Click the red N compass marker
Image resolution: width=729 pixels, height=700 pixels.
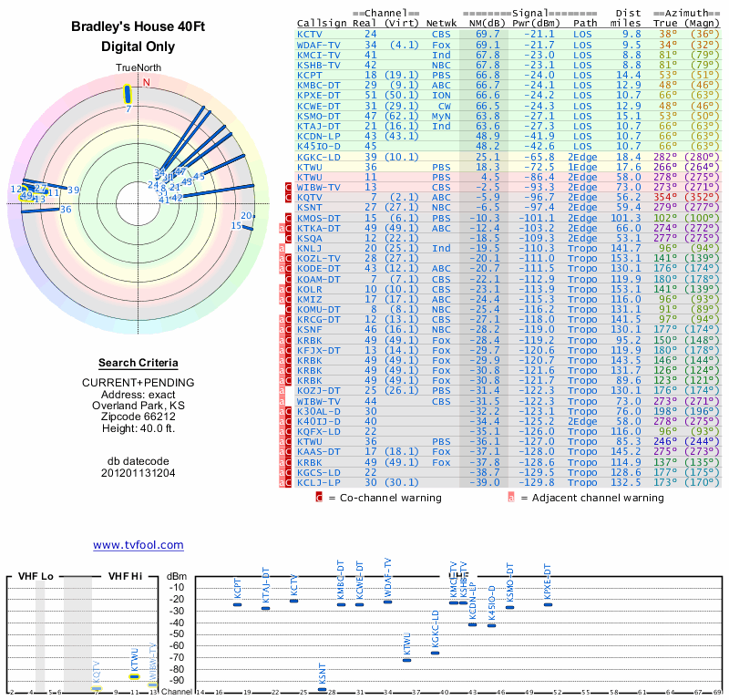147,82
